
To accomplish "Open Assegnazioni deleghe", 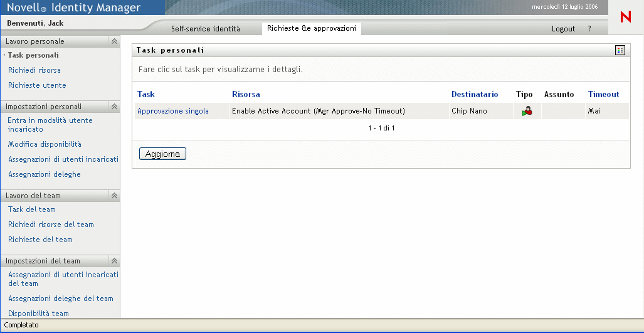I will point(45,174).
